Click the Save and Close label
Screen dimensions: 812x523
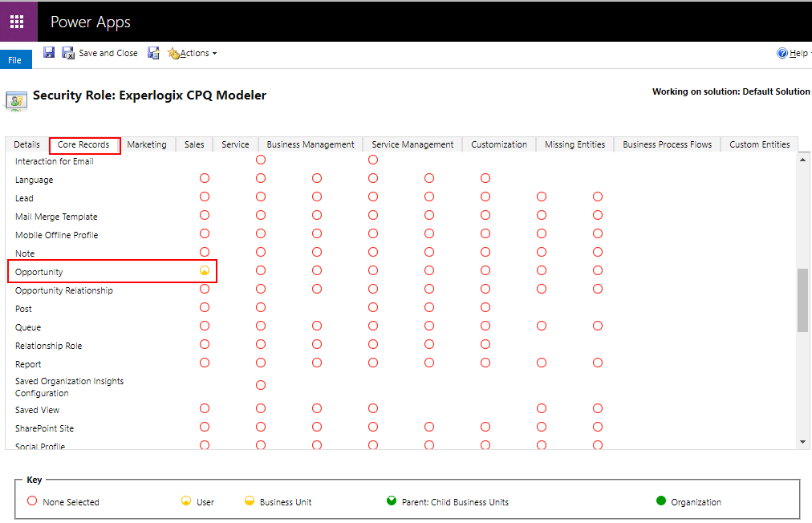click(x=108, y=53)
